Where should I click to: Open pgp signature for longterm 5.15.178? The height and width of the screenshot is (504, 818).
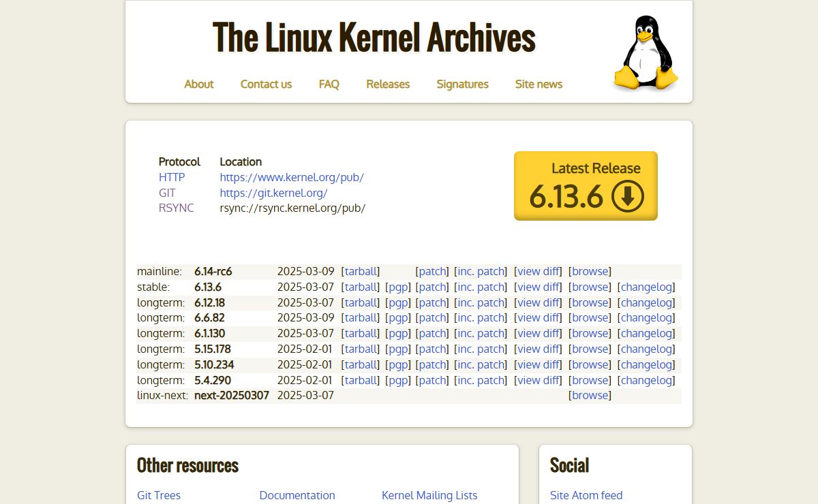(x=398, y=349)
